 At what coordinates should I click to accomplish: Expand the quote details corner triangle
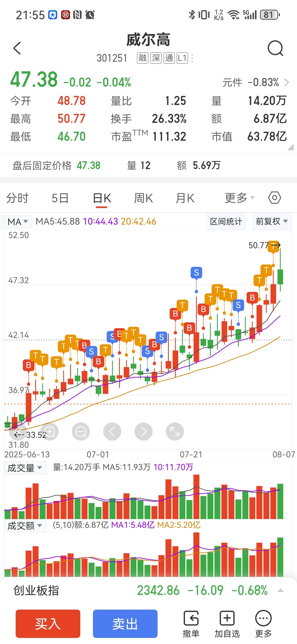tap(290, 147)
